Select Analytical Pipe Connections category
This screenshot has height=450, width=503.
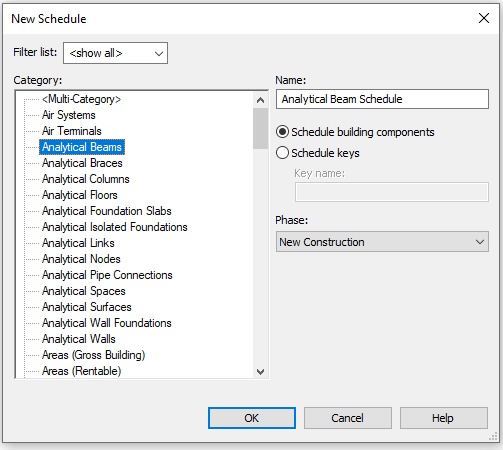pos(107,275)
